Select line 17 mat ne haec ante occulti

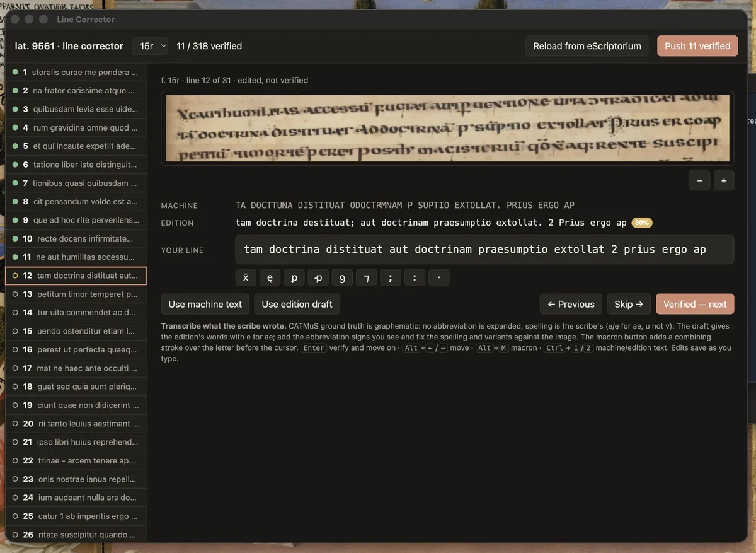click(x=76, y=368)
